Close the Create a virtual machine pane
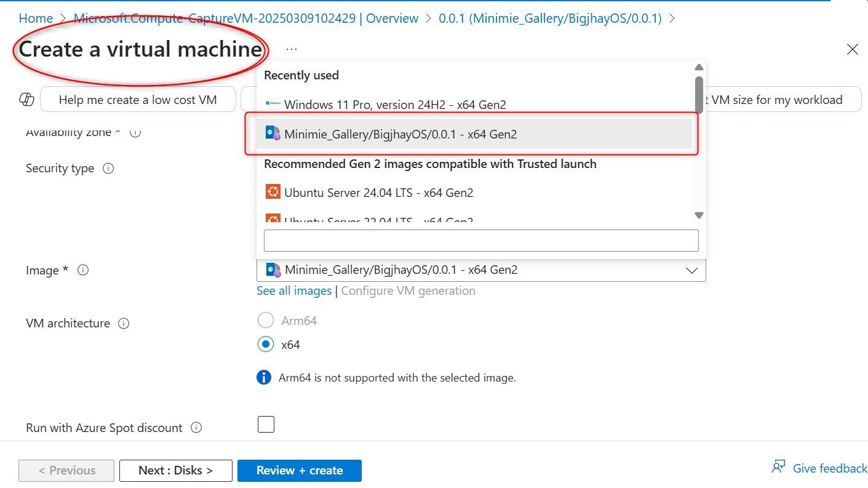 click(852, 49)
